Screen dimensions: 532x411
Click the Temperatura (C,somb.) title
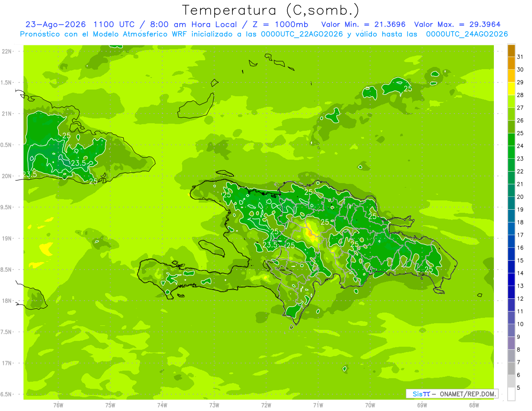(270, 10)
